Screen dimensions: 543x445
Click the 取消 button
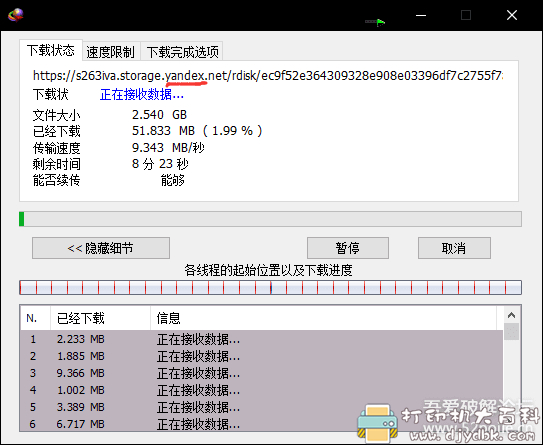pyautogui.click(x=454, y=248)
